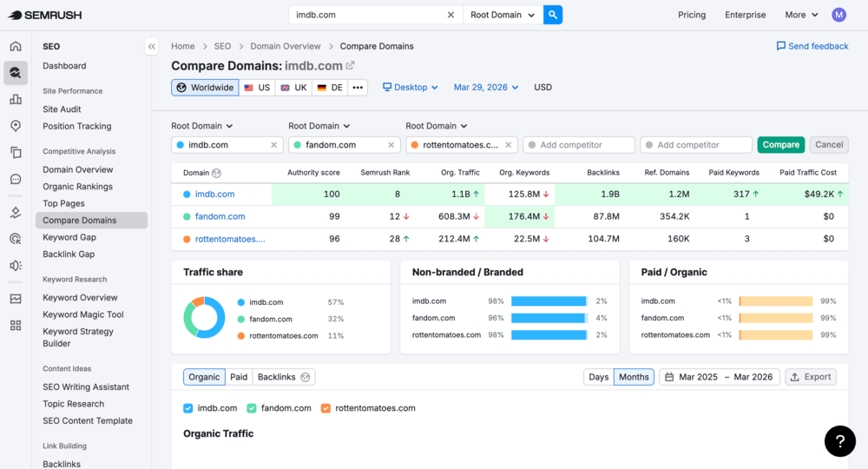Screen dimensions: 868x469
Task: Open Root Domain dropdown above rottentomatoes
Action: (437, 126)
